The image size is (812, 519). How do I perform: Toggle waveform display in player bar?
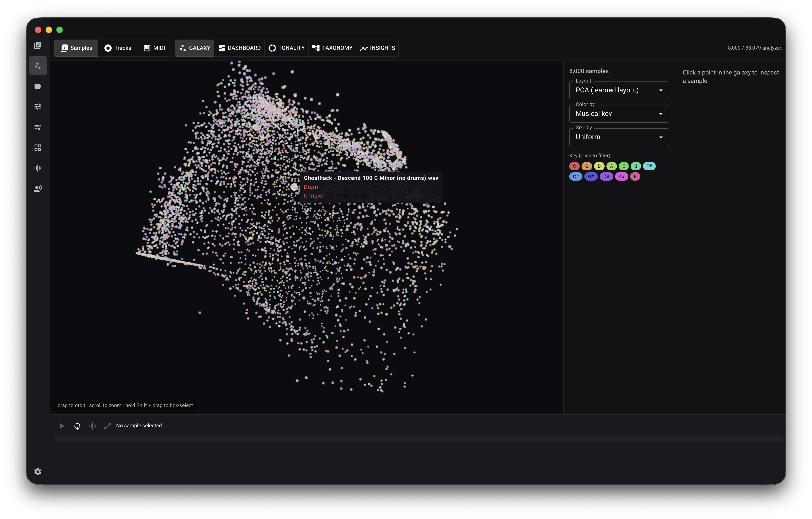pos(92,426)
